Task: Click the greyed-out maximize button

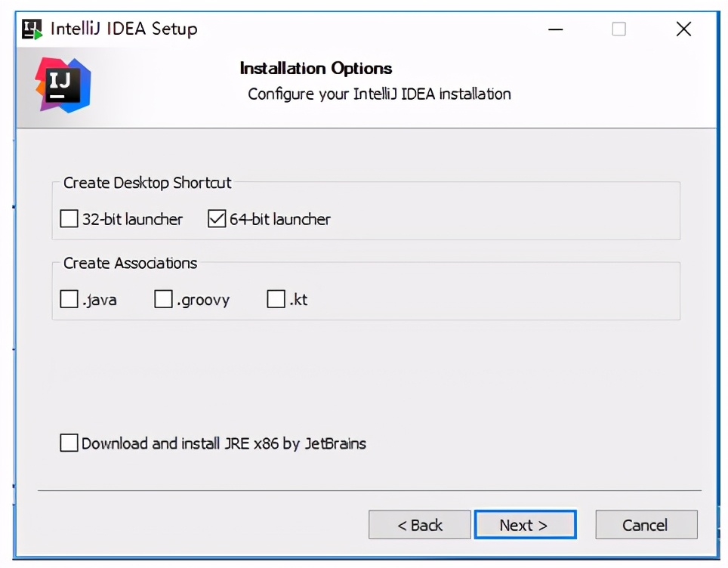Action: [618, 29]
